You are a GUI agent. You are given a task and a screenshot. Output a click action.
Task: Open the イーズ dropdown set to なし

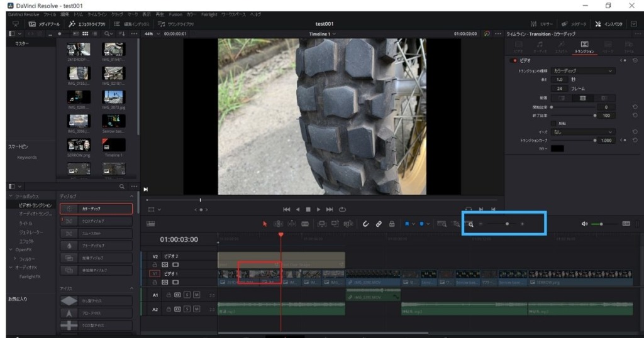click(583, 132)
